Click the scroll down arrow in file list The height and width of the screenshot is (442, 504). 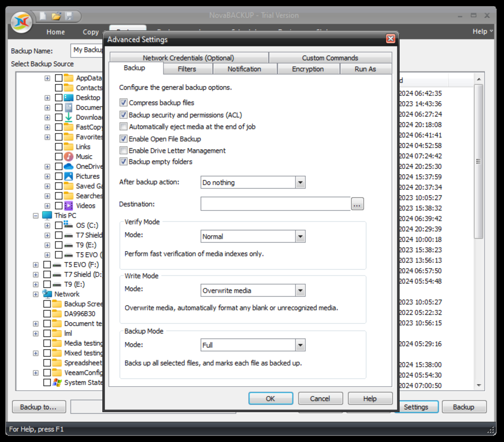(479, 386)
